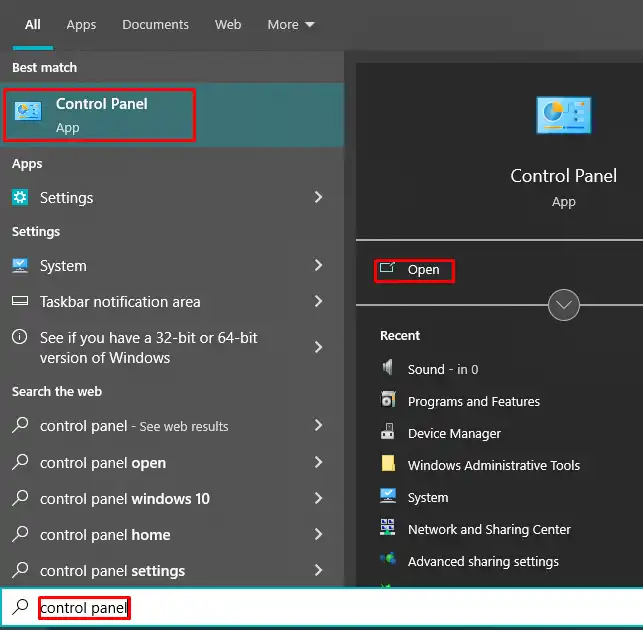643x630 pixels.
Task: Click the Device Manager icon in Recent
Action: [388, 433]
